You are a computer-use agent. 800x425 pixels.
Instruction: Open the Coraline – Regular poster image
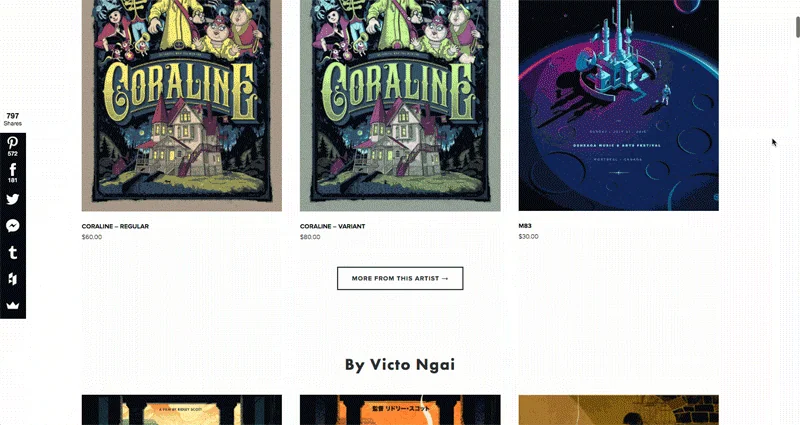tap(182, 105)
